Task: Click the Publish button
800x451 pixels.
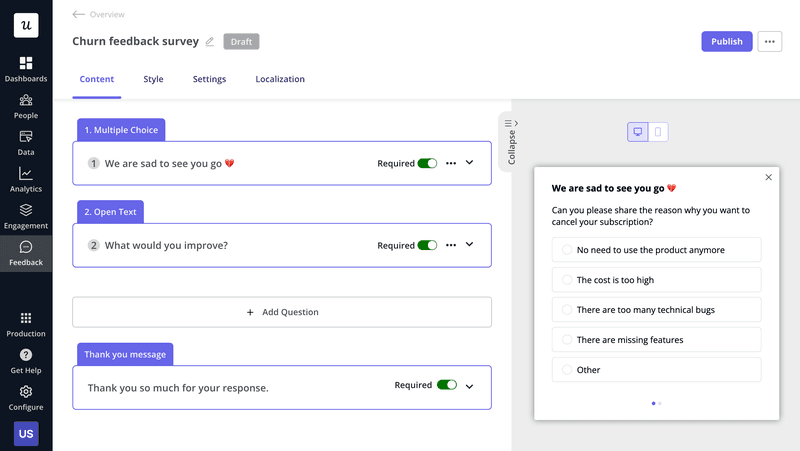Action: point(727,41)
